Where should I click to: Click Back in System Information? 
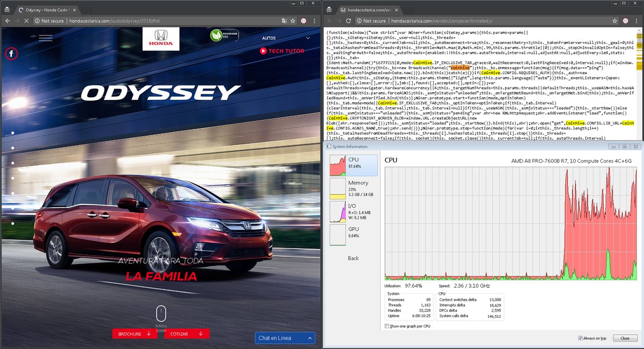pyautogui.click(x=353, y=258)
